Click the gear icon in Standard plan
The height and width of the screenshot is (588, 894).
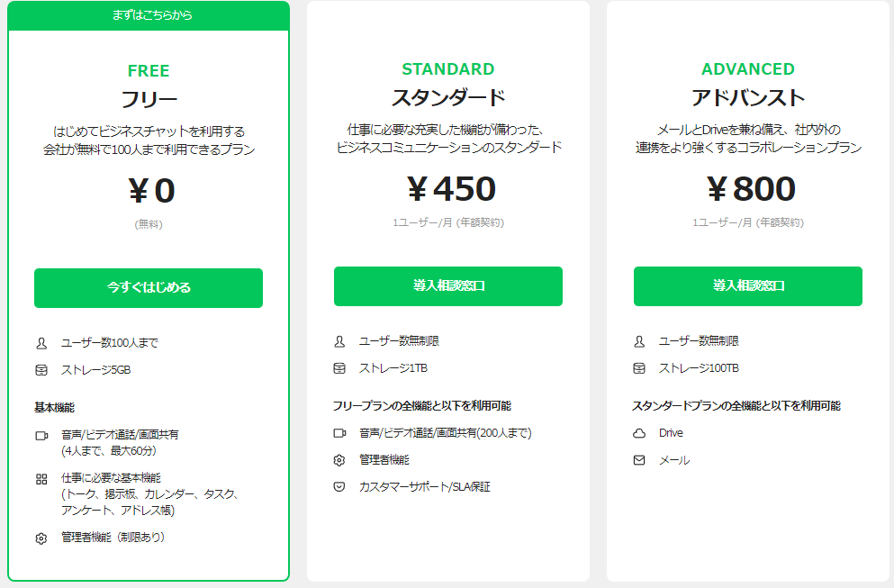click(339, 460)
